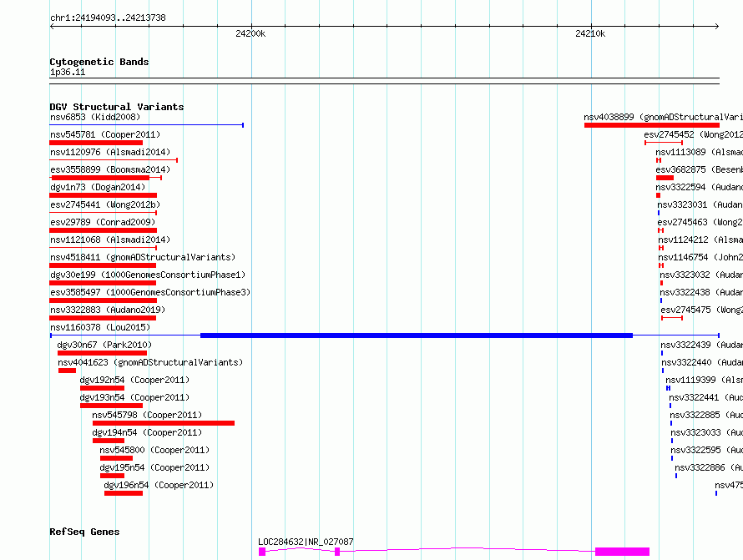Click nsv1120976 (Alsmadi2014) variant
The width and height of the screenshot is (743, 560).
110,152
